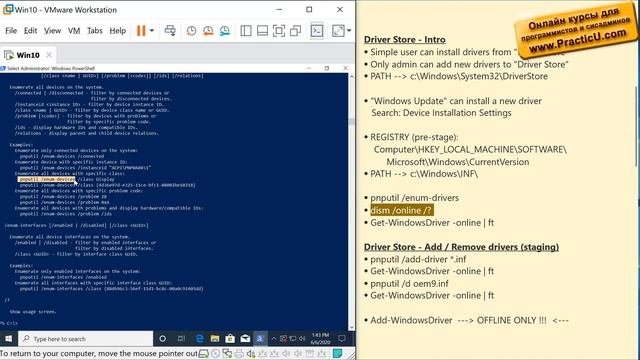Open the View menu in VMware
Image resolution: width=640 pixels, height=360 pixels.
52,31
